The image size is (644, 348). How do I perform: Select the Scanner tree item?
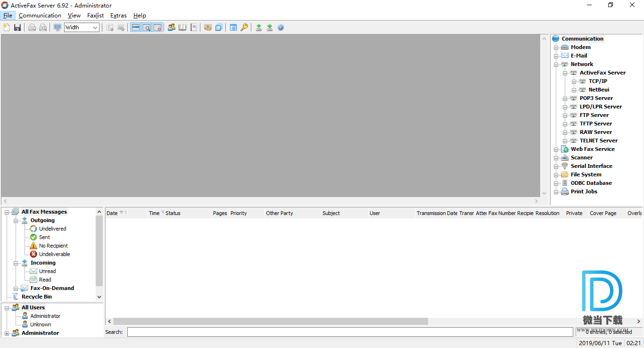tap(581, 157)
